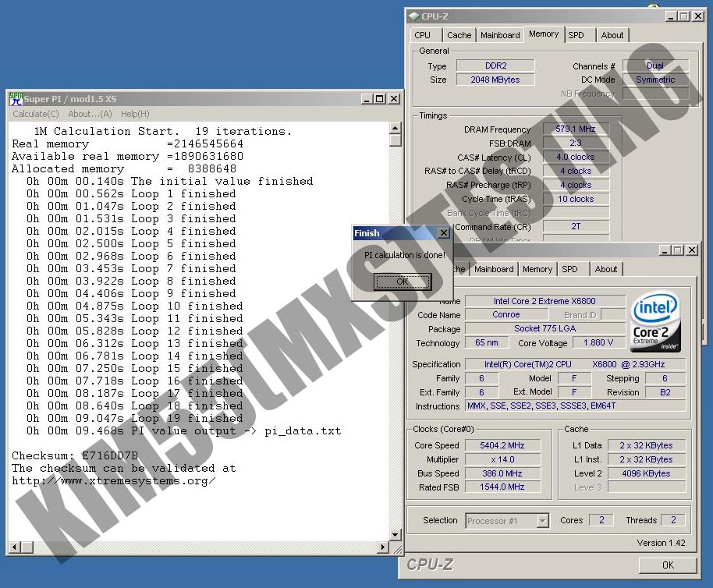The height and width of the screenshot is (588, 713).
Task: Click the Intel Core 2 Extreme logo
Action: 655,322
